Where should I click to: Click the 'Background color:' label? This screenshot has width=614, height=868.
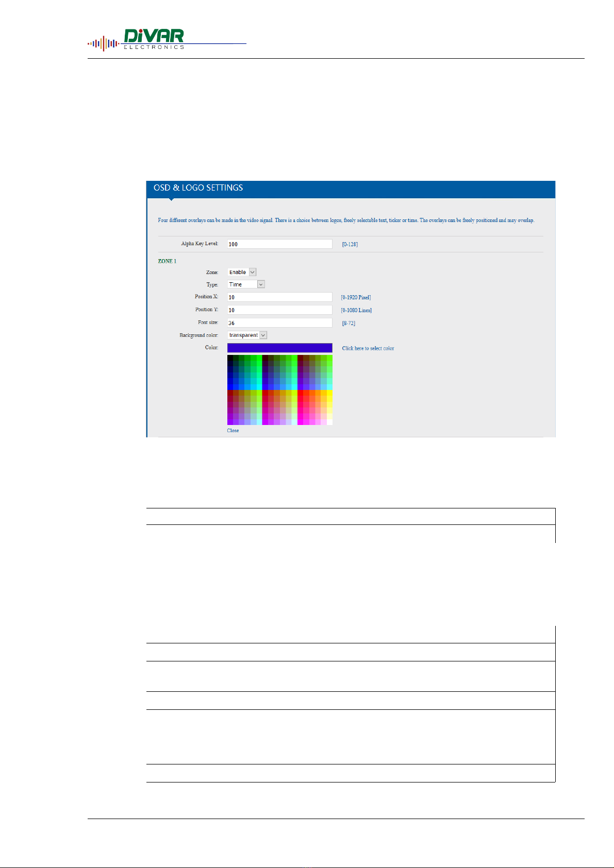tap(199, 335)
